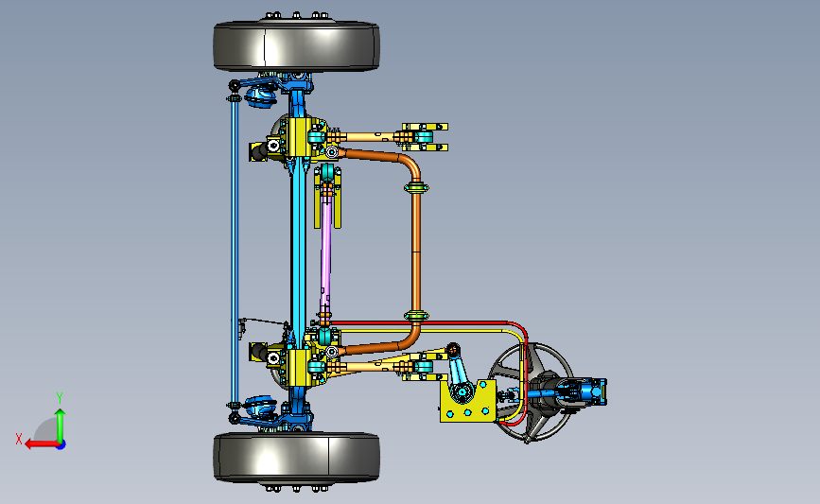The image size is (820, 504).
Task: Select the yellow steering gear mounting plate
Action: pos(468,409)
